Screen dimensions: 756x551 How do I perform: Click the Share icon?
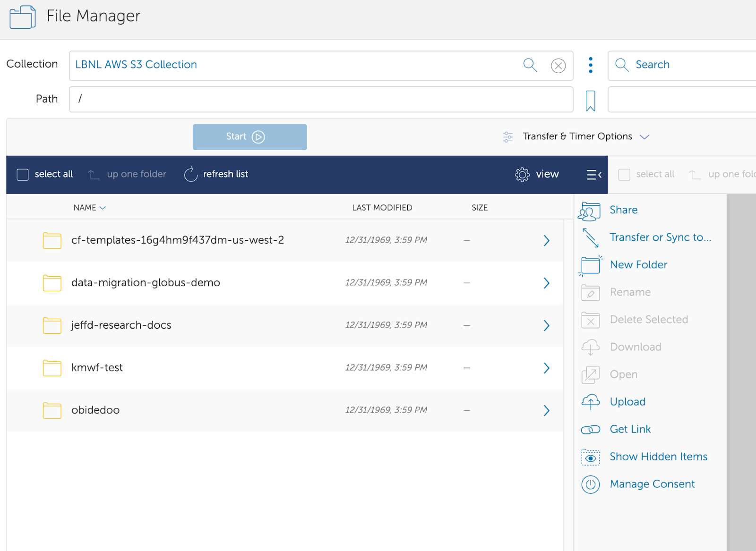click(589, 211)
